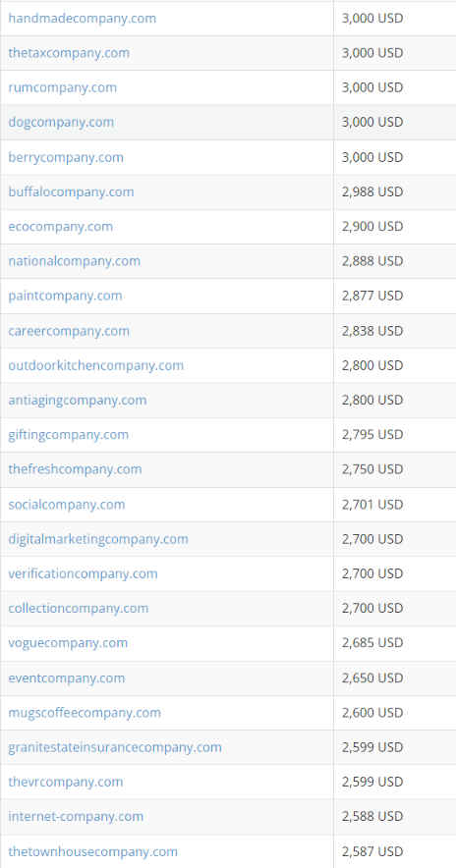The height and width of the screenshot is (868, 456).
Task: Open internet-company.com link
Action: pos(76,817)
